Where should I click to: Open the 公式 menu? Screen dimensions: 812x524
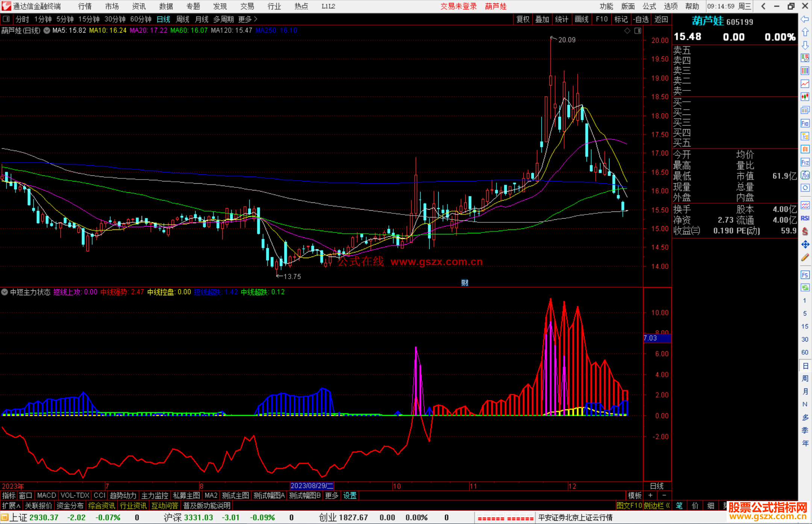649,6
